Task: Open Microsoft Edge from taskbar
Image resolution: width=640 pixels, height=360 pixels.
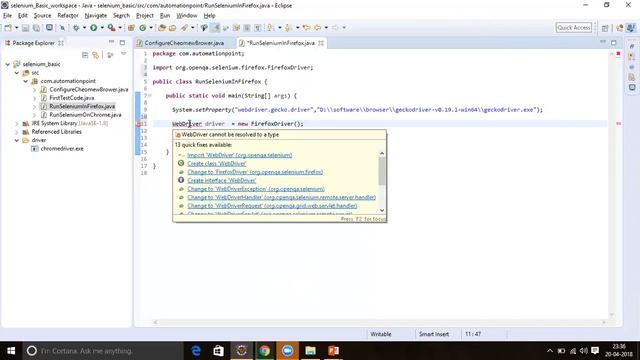Action: [196, 351]
